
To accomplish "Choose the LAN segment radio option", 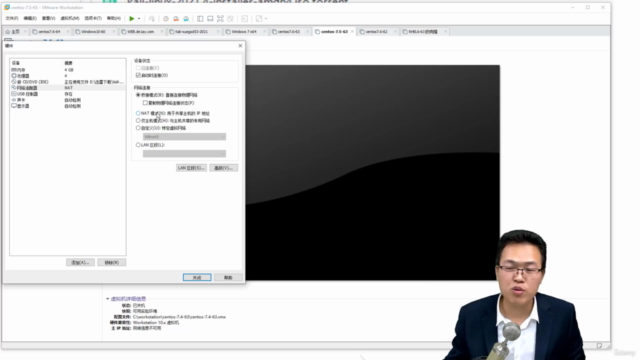I will [x=138, y=144].
